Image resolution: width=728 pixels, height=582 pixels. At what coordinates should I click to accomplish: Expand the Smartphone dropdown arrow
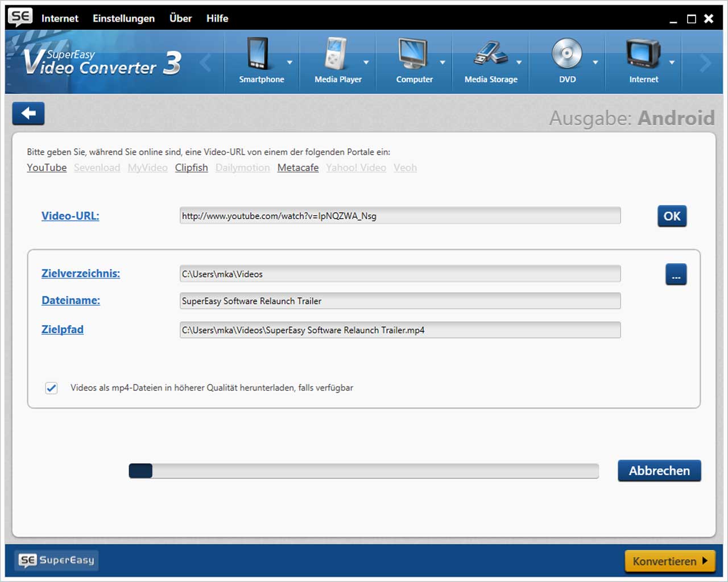(x=289, y=63)
